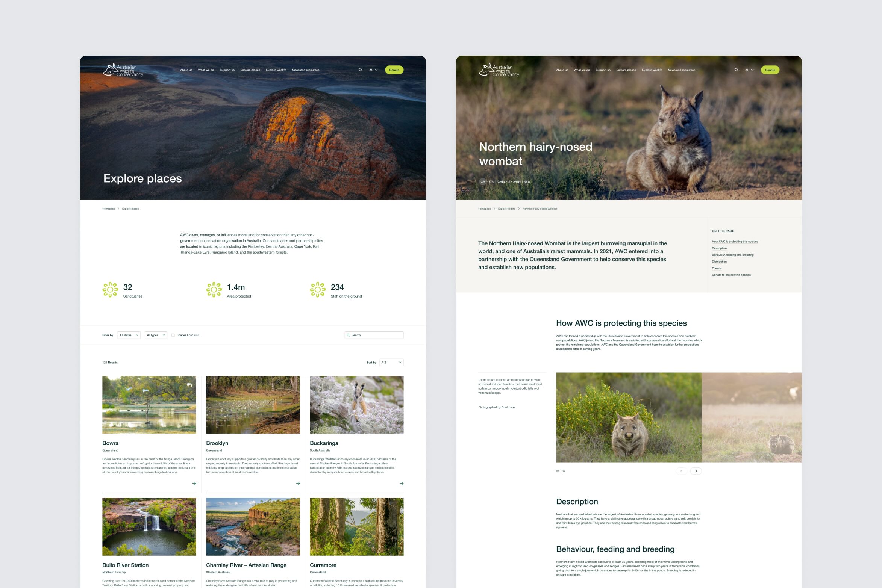
Task: Click the Buckaringa card title
Action: (324, 443)
